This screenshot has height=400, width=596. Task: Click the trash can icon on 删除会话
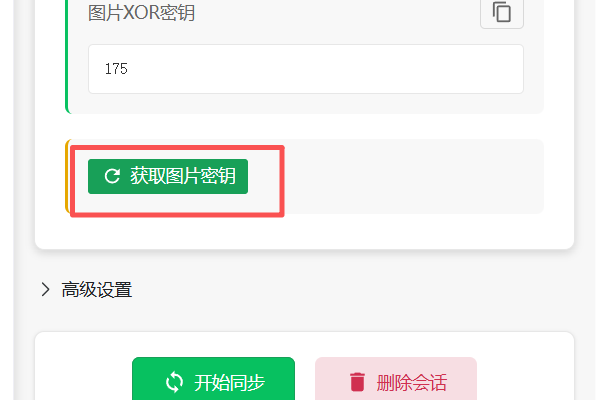tap(357, 382)
